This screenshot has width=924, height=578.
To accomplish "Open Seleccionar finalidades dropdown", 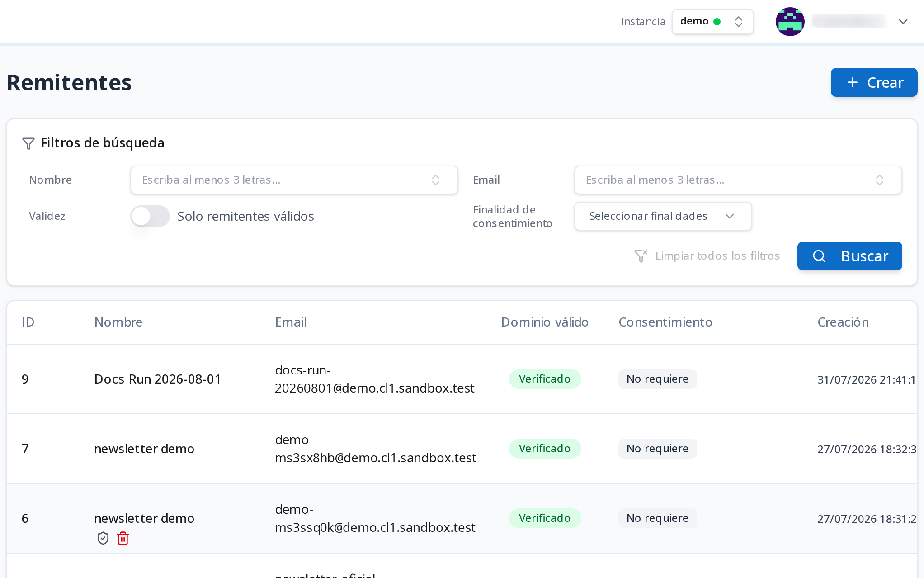I will click(x=663, y=216).
